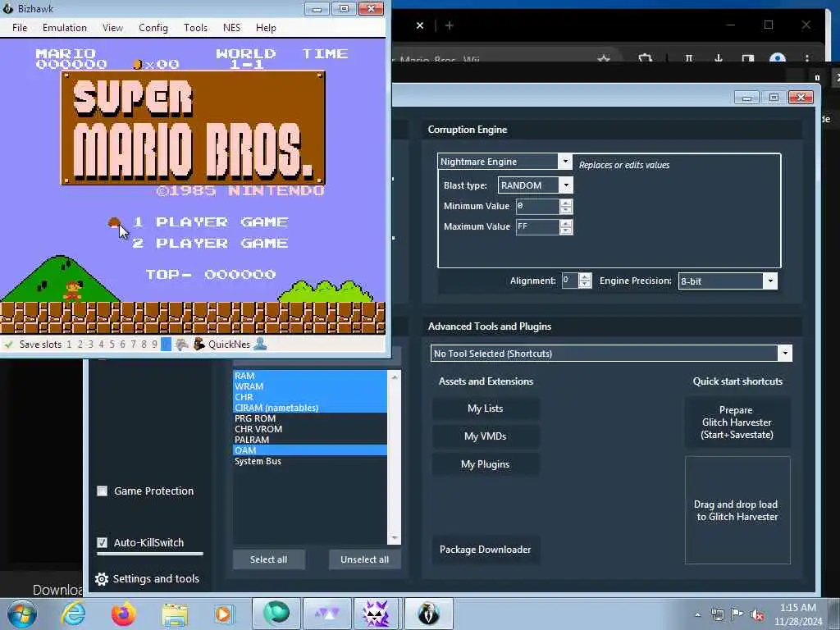Click Select all memory domains
The image size is (840, 630).
click(x=268, y=559)
